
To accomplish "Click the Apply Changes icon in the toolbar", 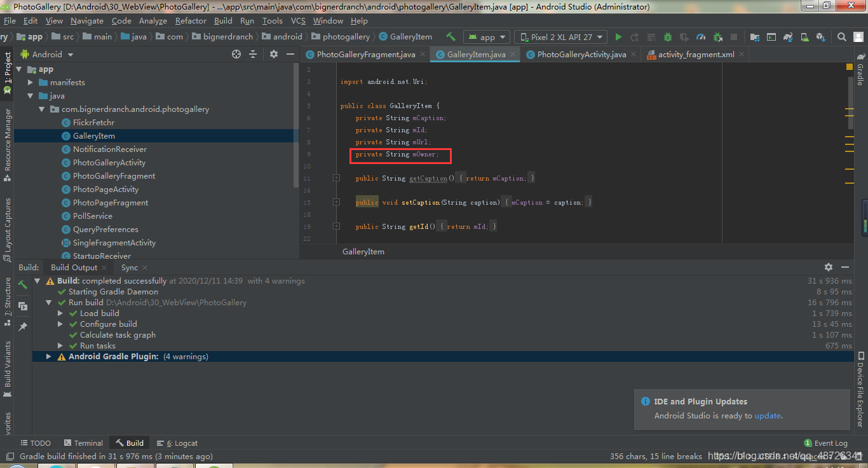I will [635, 37].
